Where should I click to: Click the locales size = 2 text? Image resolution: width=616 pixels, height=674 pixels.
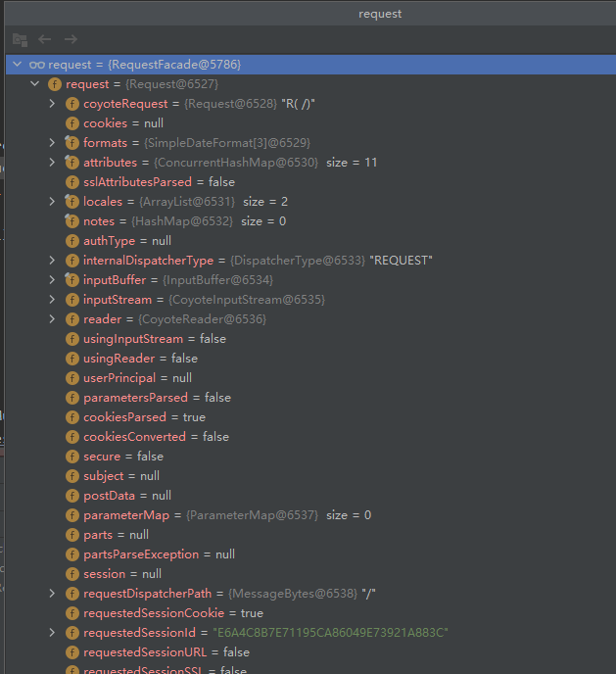[265, 202]
